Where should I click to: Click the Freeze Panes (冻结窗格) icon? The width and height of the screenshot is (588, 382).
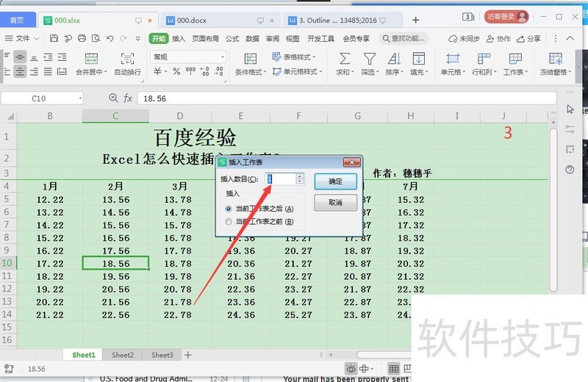[556, 59]
